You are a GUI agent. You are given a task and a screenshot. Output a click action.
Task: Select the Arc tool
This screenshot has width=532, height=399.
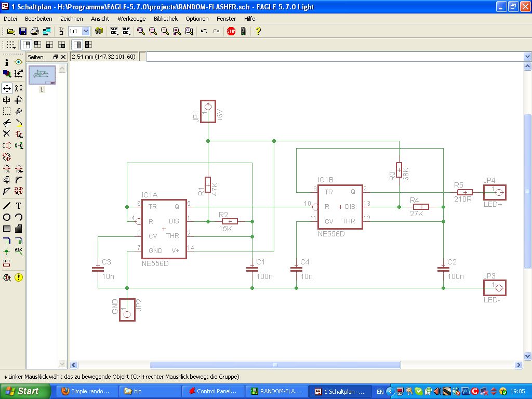pyautogui.click(x=19, y=217)
